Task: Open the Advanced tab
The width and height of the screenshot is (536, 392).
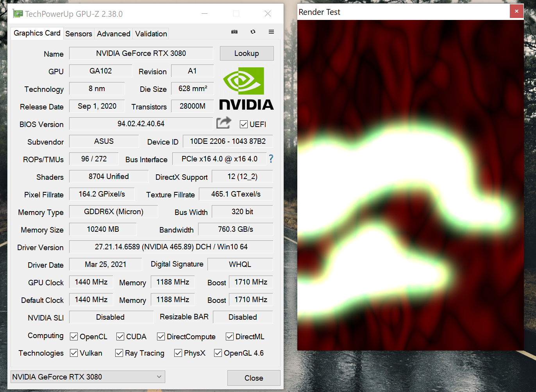Action: point(113,34)
